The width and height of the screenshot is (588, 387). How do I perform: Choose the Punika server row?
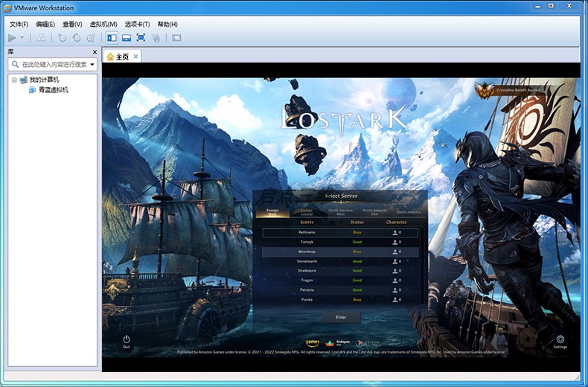[340, 300]
